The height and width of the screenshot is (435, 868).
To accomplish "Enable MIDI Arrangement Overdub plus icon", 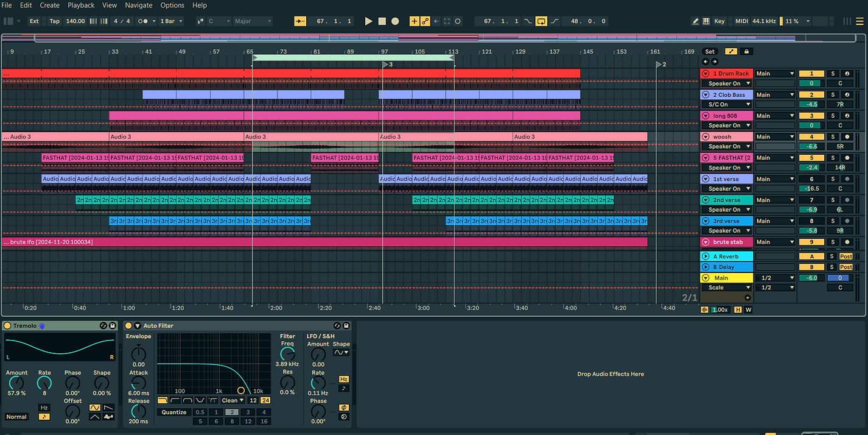I will pyautogui.click(x=415, y=21).
